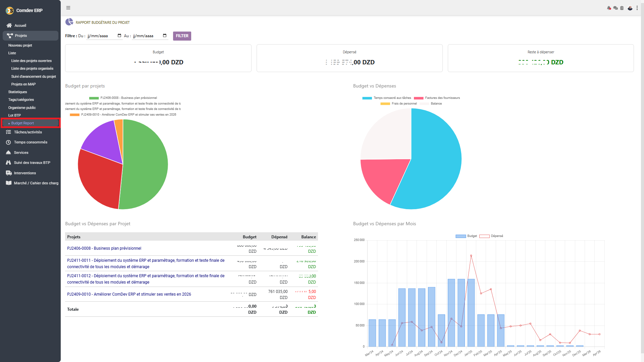
Task: Click the Projets sitemap icon
Action: (x=10, y=36)
